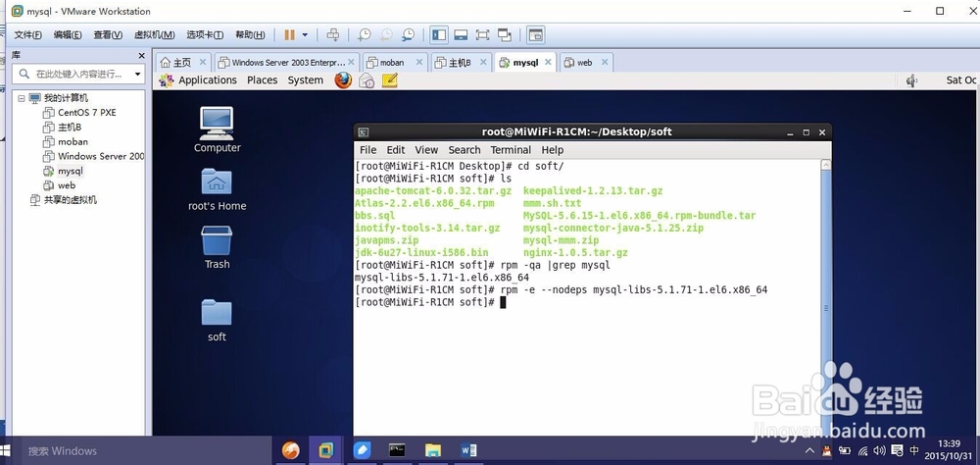980x465 pixels.
Task: Open the 文件(F) menu
Action: click(x=28, y=35)
